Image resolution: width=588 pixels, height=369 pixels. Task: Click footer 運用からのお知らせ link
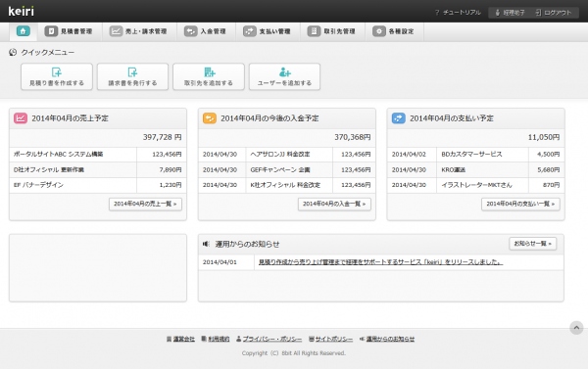[x=390, y=339]
